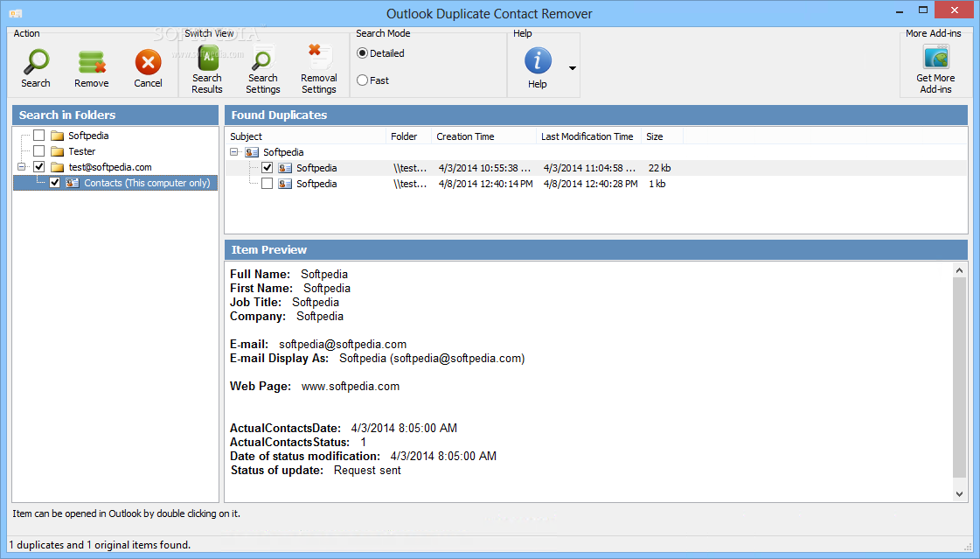The height and width of the screenshot is (559, 980).
Task: Uncheck the test@softpedia.com checkbox
Action: (x=38, y=166)
